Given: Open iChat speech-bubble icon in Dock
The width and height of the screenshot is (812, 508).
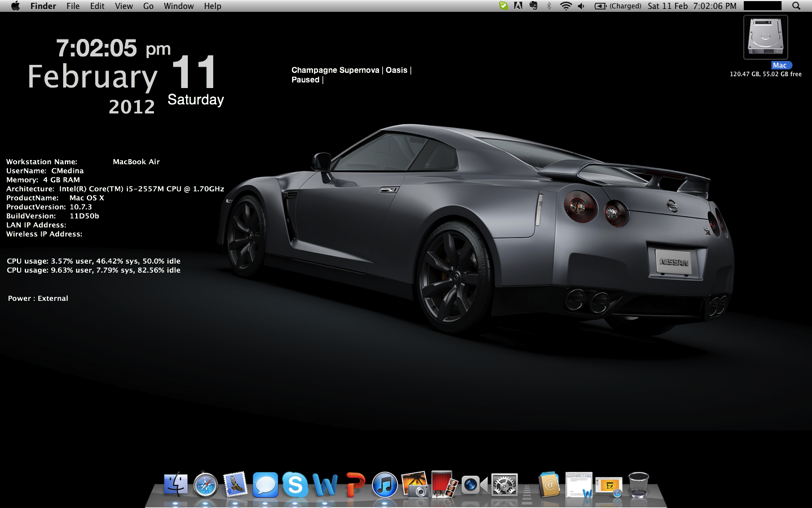Looking at the screenshot, I should (x=265, y=485).
